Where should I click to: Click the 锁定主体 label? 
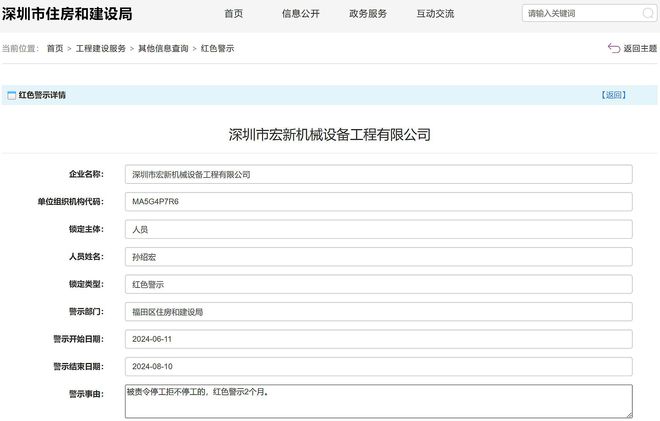pyautogui.click(x=86, y=229)
